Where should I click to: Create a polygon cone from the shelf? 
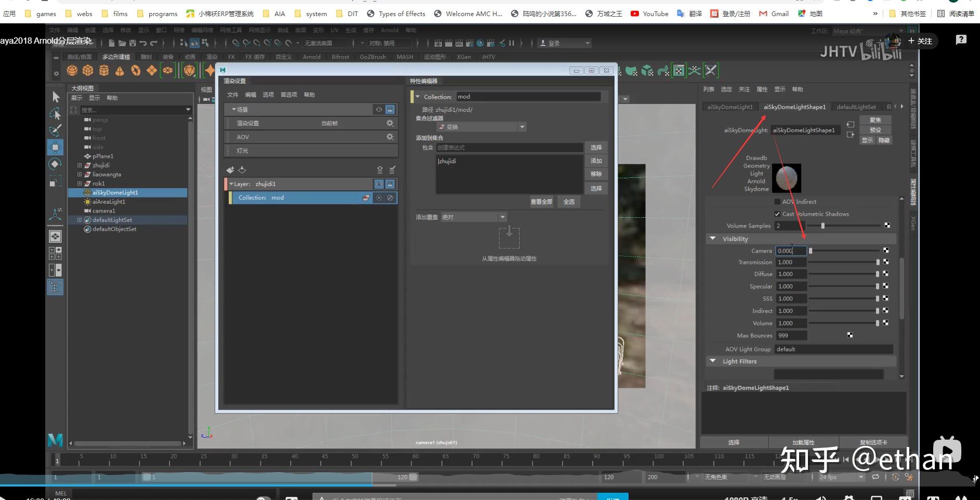[120, 70]
